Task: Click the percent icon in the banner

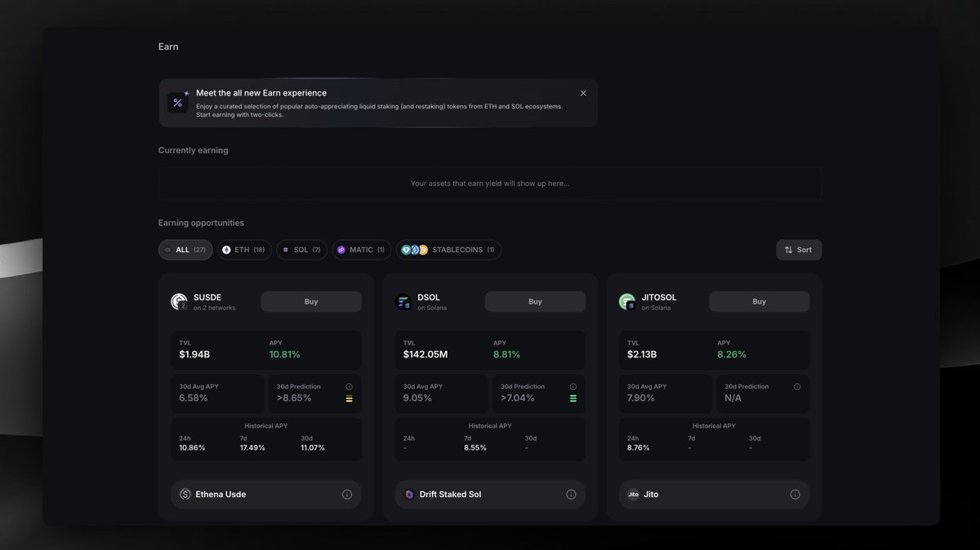Action: click(178, 103)
